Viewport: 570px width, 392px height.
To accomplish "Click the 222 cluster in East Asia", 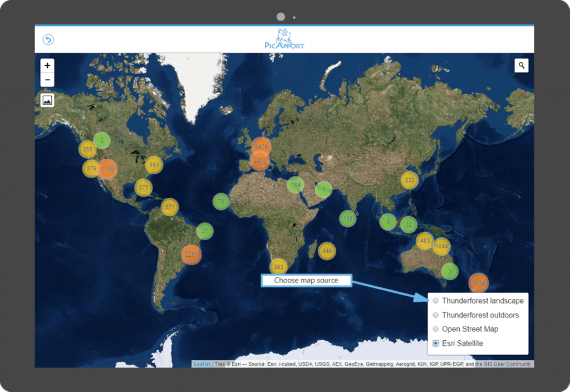I will [x=410, y=180].
